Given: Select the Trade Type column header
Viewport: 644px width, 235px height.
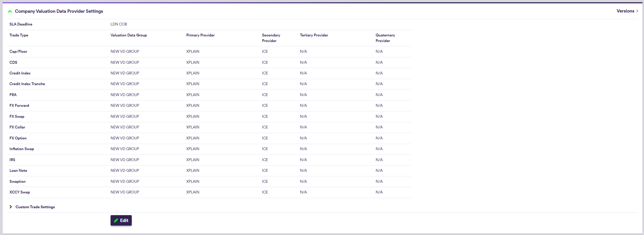Looking at the screenshot, I should pyautogui.click(x=19, y=35).
